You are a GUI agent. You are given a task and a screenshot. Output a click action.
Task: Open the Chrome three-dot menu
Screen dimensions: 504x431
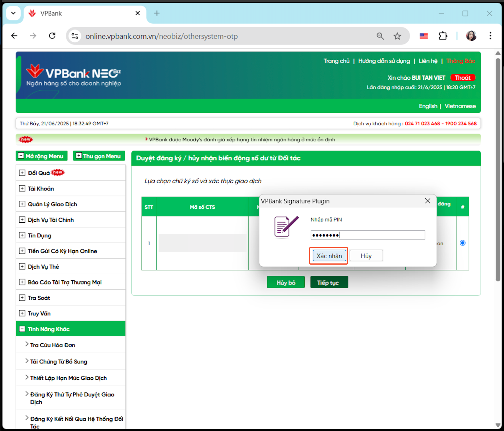[x=490, y=36]
